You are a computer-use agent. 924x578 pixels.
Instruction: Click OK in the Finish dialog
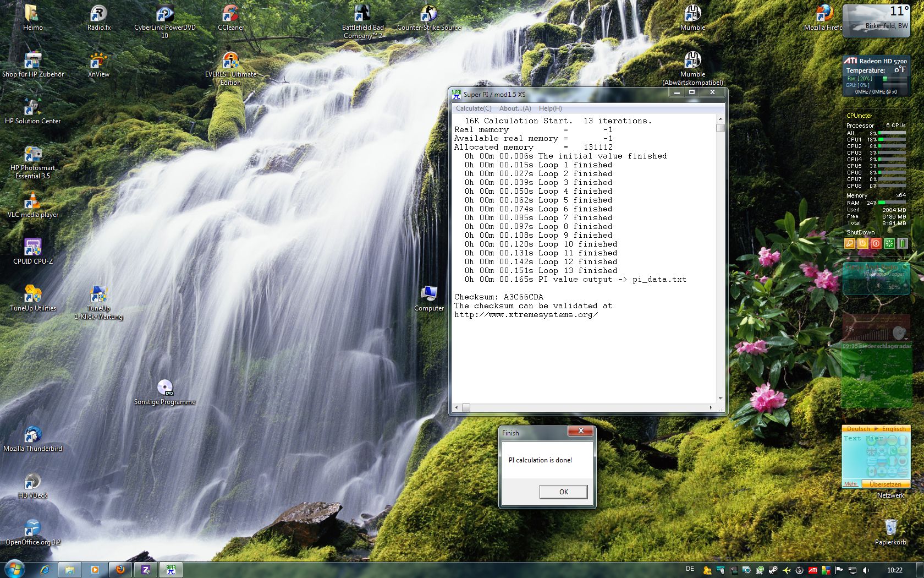tap(563, 492)
